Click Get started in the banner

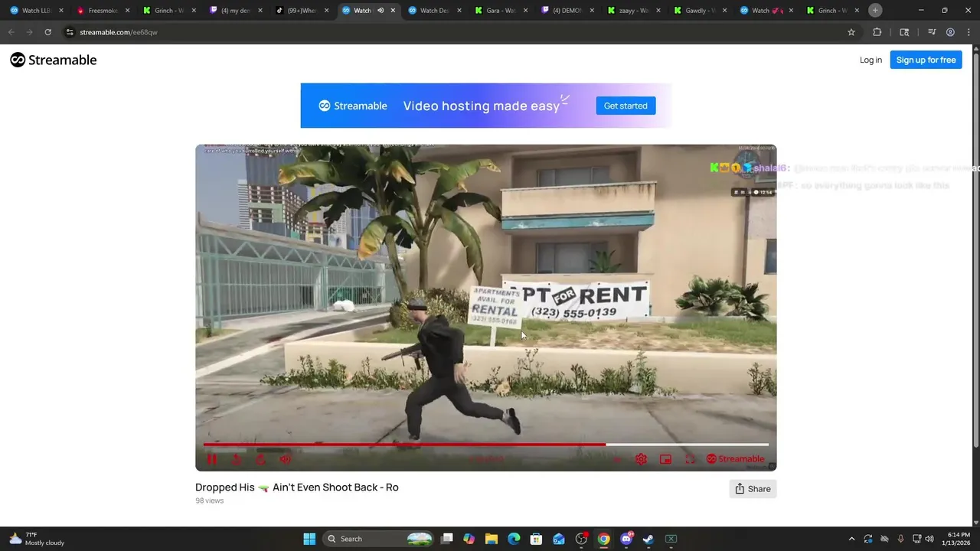626,106
